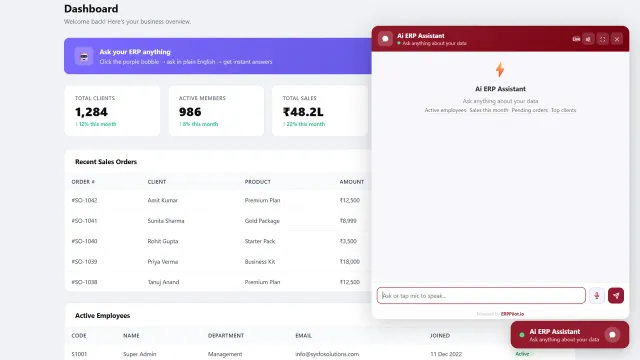Click Gold Package product cell
640x360 pixels.
pos(262,221)
